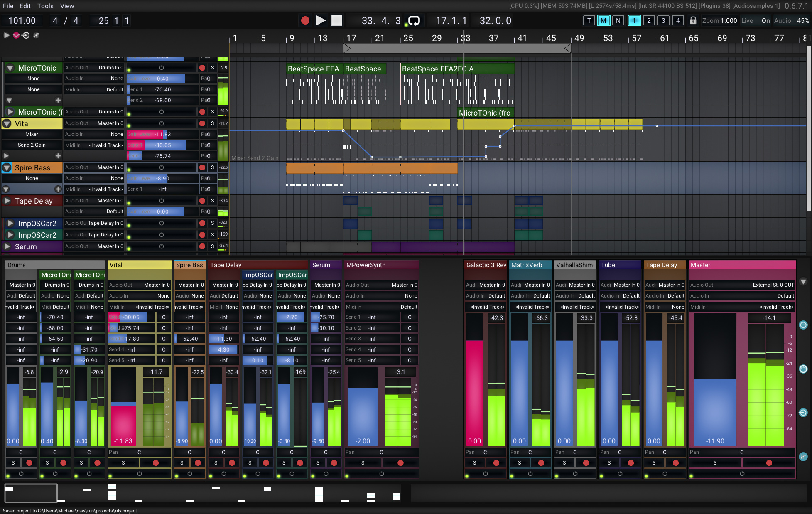Switch to screen preset 2
The height and width of the screenshot is (514, 812).
(x=649, y=20)
